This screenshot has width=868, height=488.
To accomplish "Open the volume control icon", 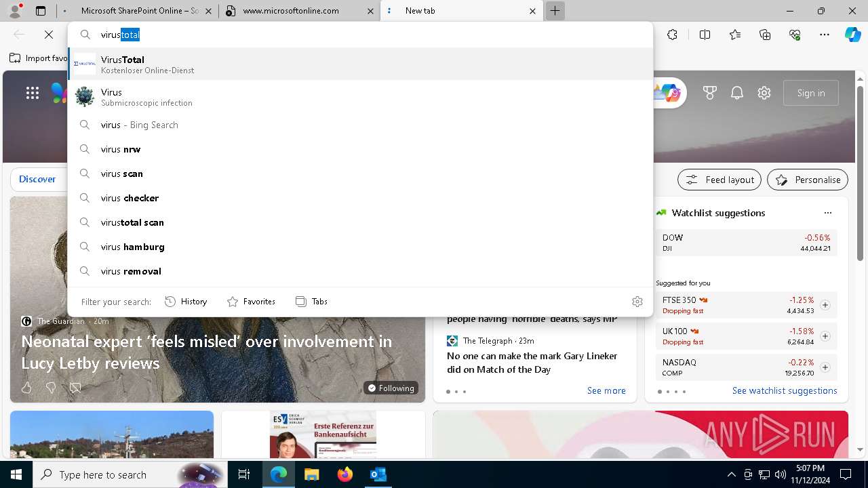I will pos(780,474).
